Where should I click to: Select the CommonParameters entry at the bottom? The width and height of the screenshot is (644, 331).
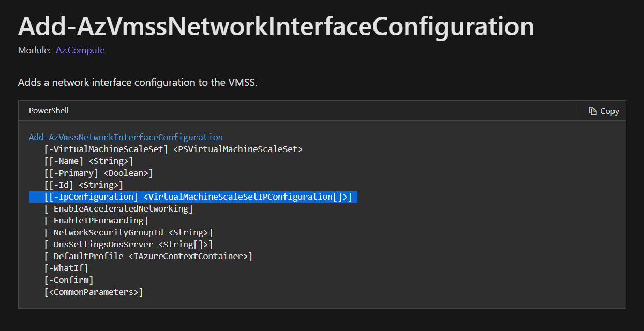(x=93, y=292)
